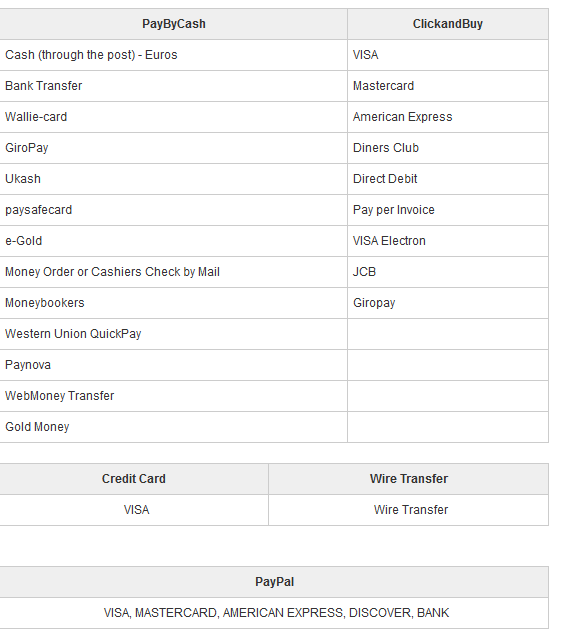Click the Wallie-card entry
Screen dimensions: 567x634
(x=36, y=117)
